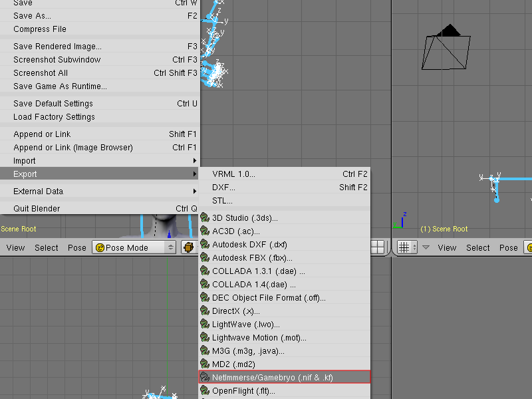The height and width of the screenshot is (399, 532).
Task: Click the viewport draw type cube icon
Action: (189, 247)
